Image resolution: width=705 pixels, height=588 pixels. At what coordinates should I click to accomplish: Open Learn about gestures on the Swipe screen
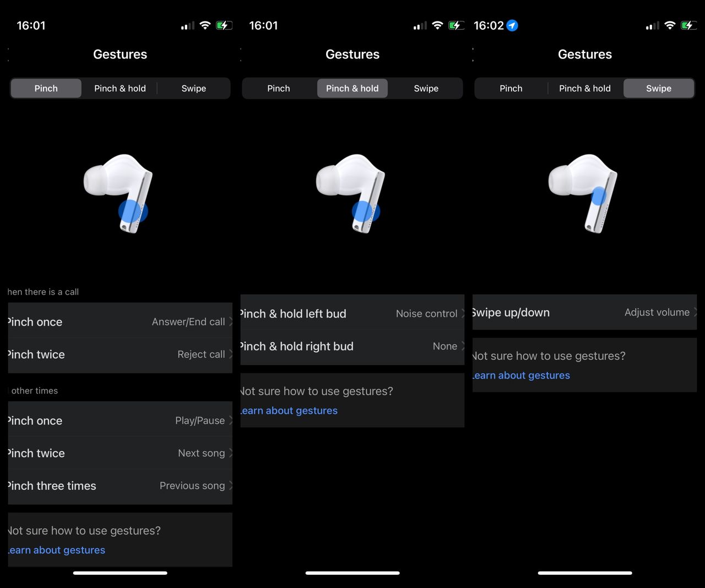coord(520,375)
